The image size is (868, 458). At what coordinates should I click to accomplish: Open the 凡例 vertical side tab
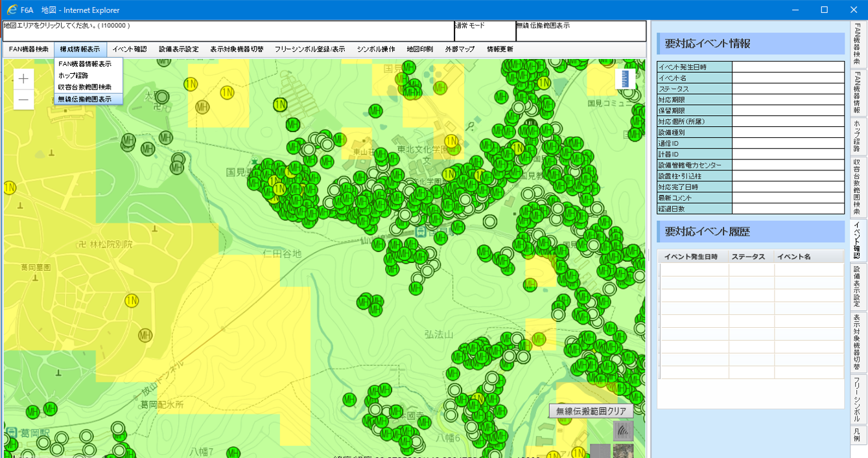point(857,435)
